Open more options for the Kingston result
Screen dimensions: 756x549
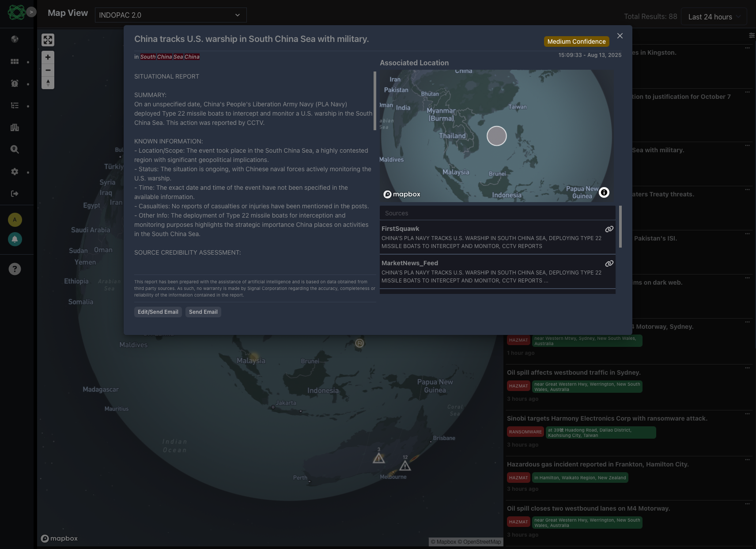[747, 48]
